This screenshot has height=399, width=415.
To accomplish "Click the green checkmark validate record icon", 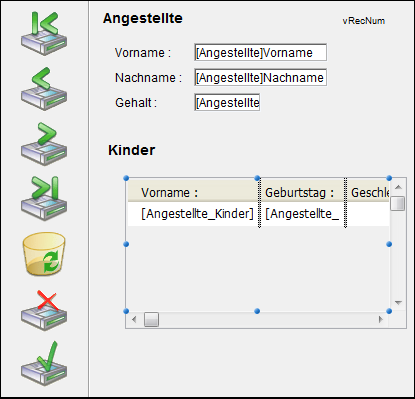I will pyautogui.click(x=44, y=364).
